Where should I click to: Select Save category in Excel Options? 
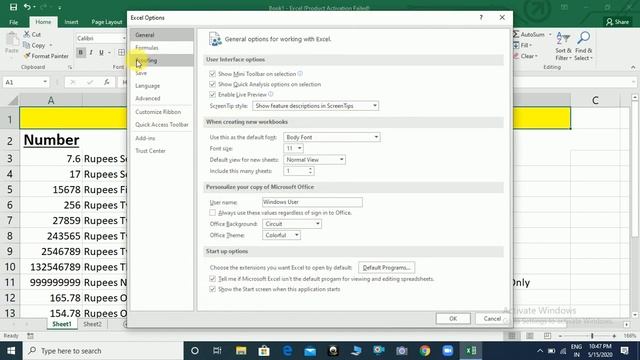coord(161,73)
